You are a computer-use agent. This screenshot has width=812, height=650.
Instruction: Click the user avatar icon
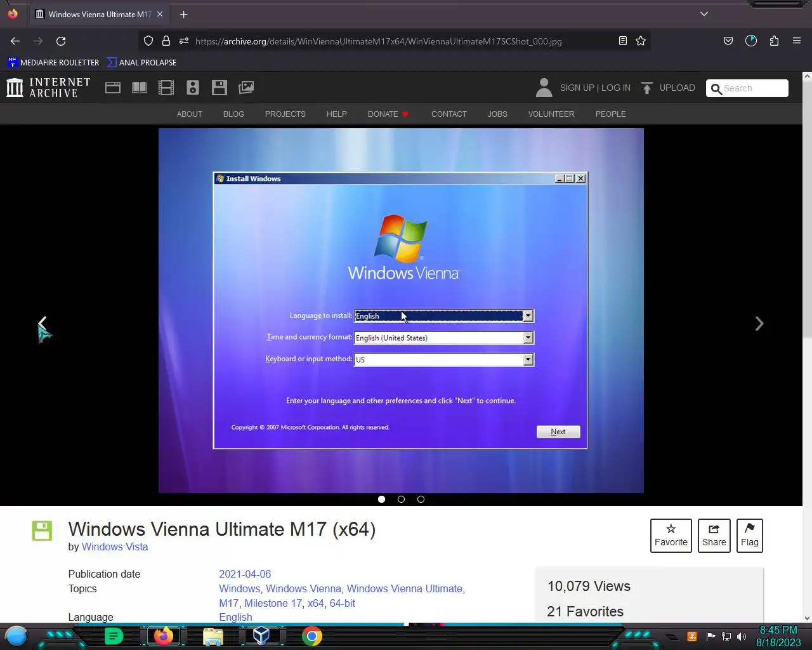pos(544,88)
